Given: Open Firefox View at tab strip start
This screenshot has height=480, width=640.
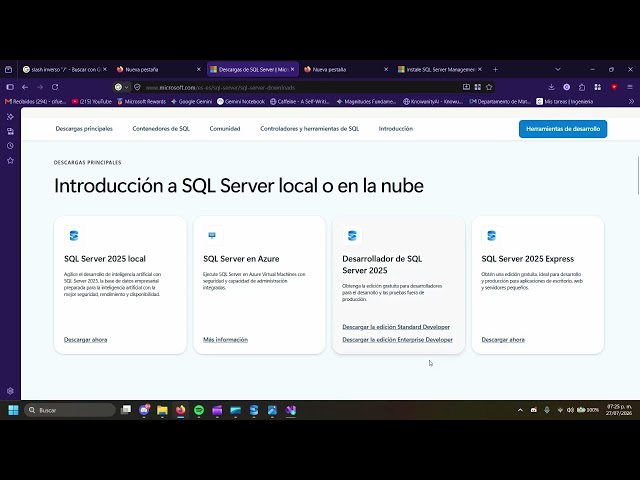Looking at the screenshot, I should pos(8,70).
